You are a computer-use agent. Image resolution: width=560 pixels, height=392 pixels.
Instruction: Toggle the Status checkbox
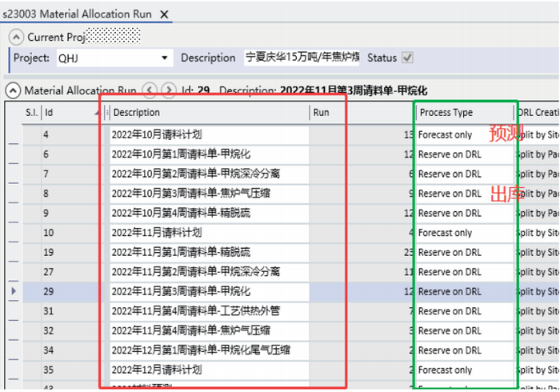[x=407, y=58]
